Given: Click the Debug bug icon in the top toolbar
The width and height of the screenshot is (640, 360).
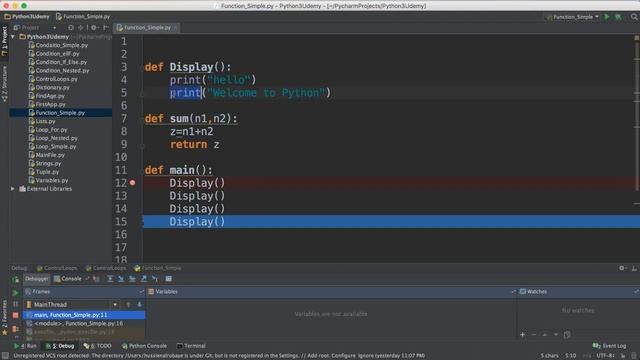Looking at the screenshot, I should pos(618,17).
